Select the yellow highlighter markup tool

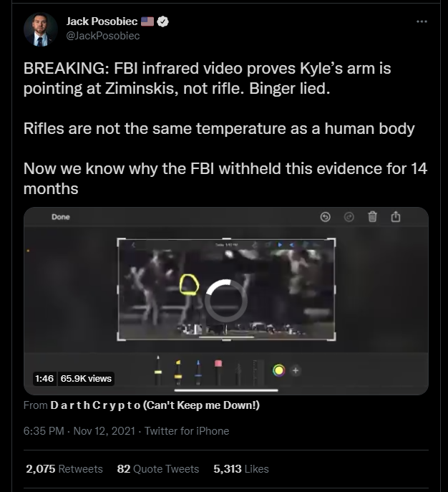(178, 372)
